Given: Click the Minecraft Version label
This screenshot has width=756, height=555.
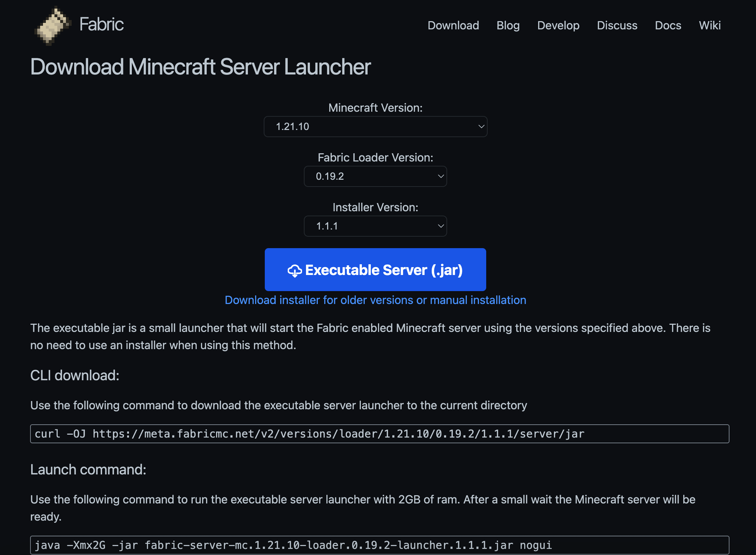Looking at the screenshot, I should tap(375, 108).
